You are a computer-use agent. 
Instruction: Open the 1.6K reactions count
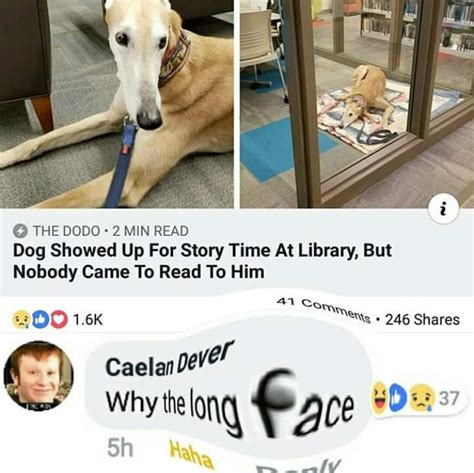(88, 320)
